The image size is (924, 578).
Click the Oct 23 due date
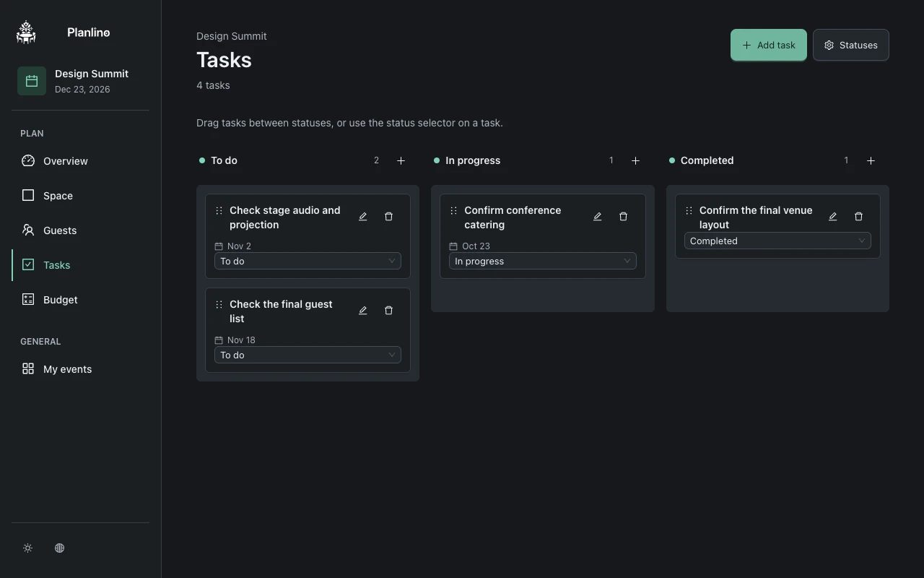coord(476,246)
